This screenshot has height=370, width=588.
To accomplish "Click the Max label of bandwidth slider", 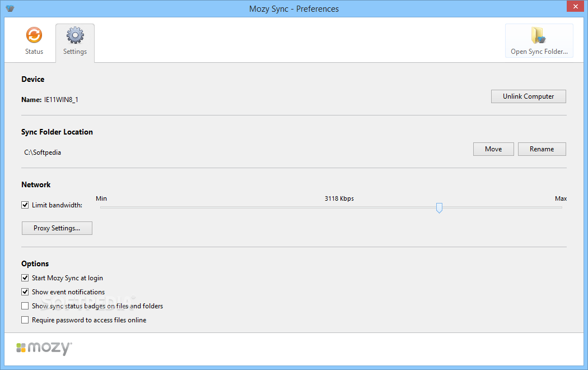I will 561,198.
